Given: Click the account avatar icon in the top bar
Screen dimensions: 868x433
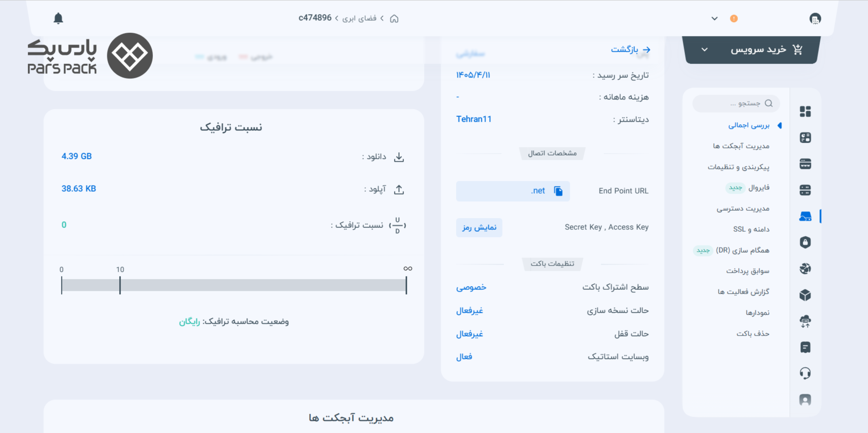Looking at the screenshot, I should coord(815,18).
